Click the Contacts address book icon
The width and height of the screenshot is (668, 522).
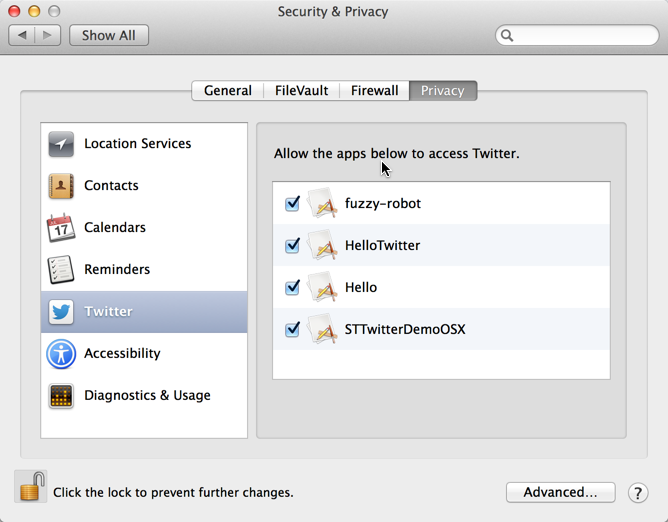coord(61,186)
